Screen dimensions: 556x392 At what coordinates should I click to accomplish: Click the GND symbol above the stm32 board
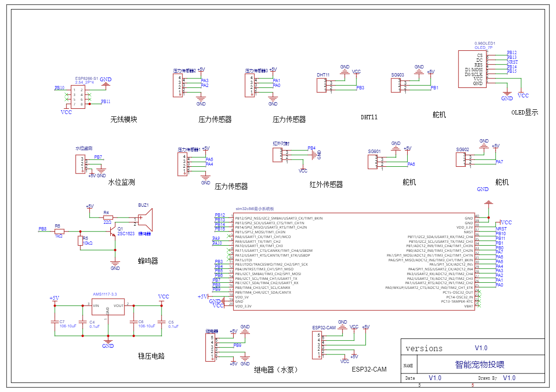pos(489,203)
